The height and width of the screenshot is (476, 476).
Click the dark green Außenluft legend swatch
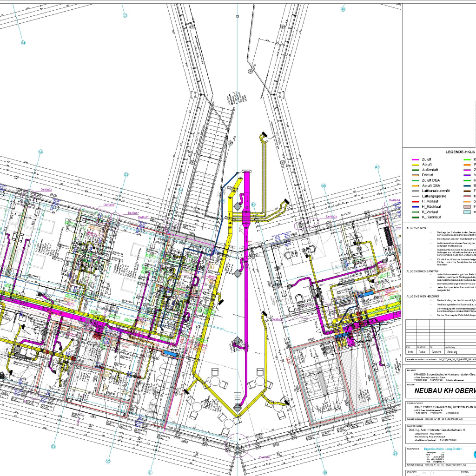(x=415, y=170)
